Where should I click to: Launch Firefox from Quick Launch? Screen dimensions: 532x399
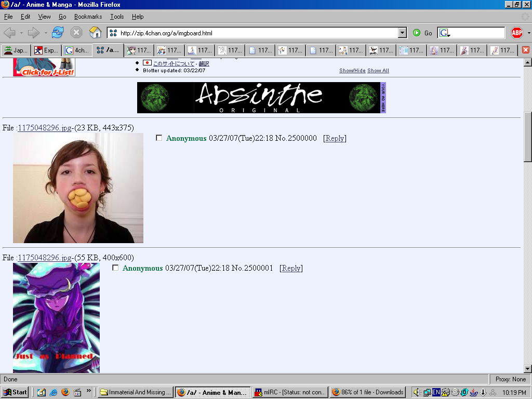[x=65, y=392]
